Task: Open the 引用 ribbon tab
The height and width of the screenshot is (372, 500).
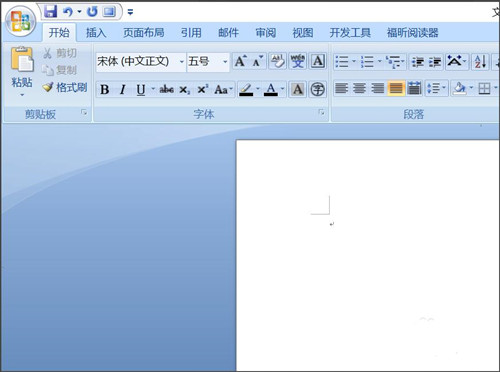Action: pyautogui.click(x=191, y=33)
